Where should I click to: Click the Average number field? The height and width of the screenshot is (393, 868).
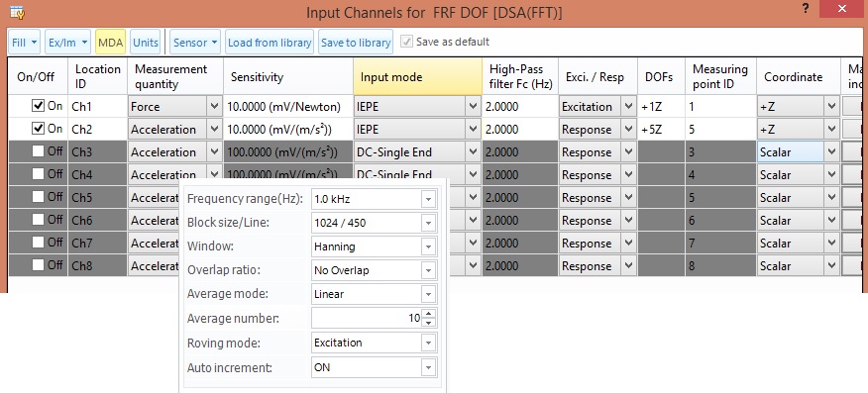click(366, 318)
